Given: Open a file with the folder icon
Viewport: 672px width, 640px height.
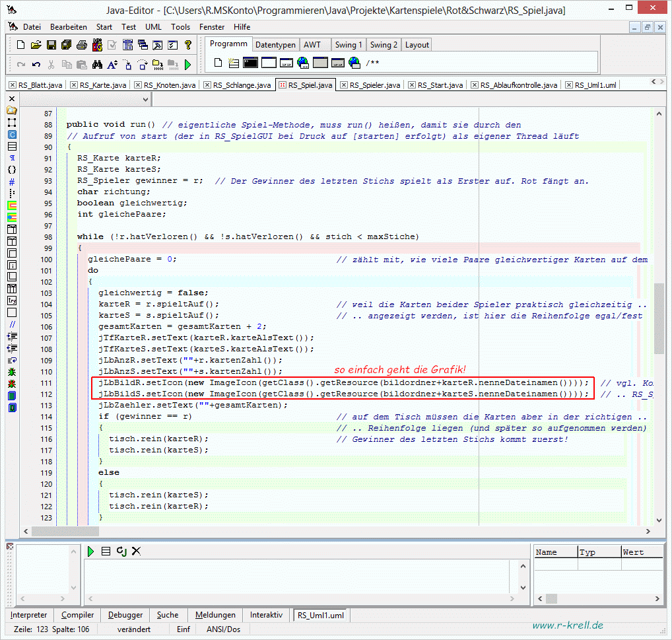Looking at the screenshot, I should 36,45.
